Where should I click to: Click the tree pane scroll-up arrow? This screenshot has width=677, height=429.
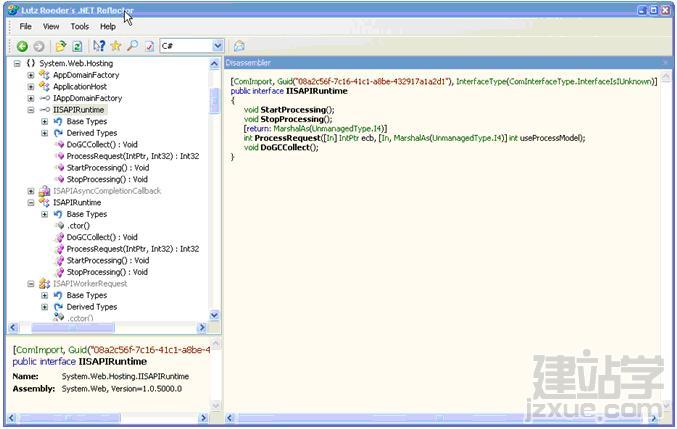tap(215, 65)
